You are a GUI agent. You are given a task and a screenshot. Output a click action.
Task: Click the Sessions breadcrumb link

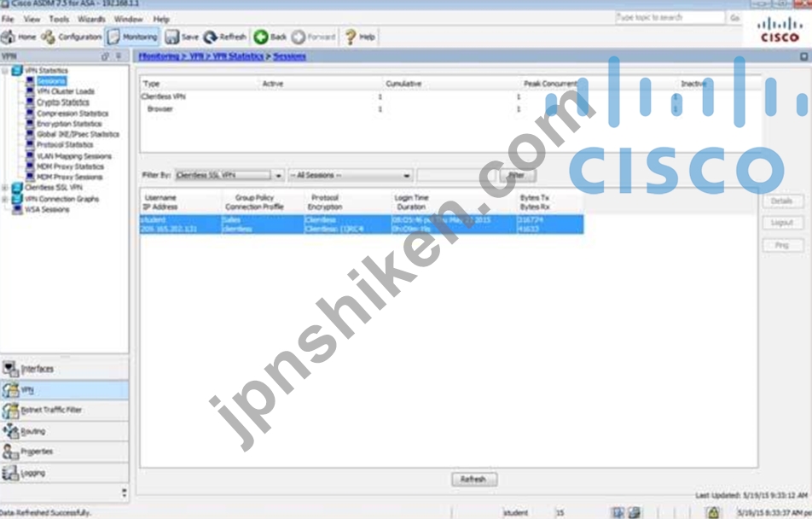[289, 56]
